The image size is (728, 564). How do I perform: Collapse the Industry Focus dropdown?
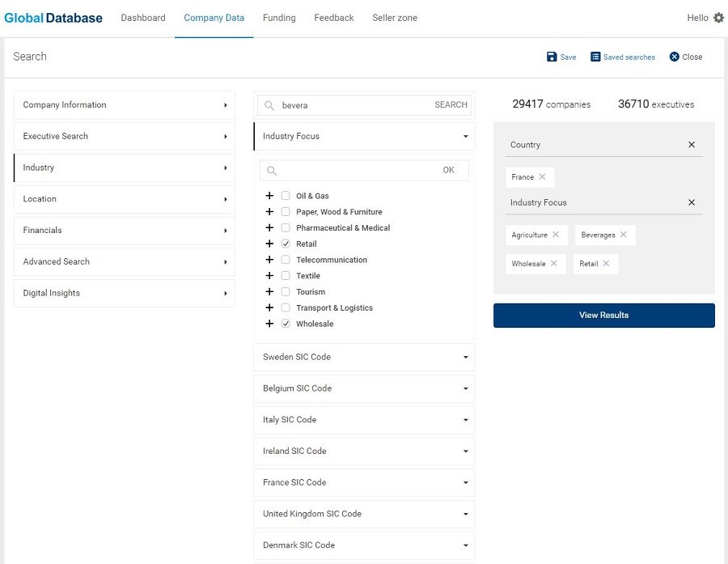tap(364, 137)
